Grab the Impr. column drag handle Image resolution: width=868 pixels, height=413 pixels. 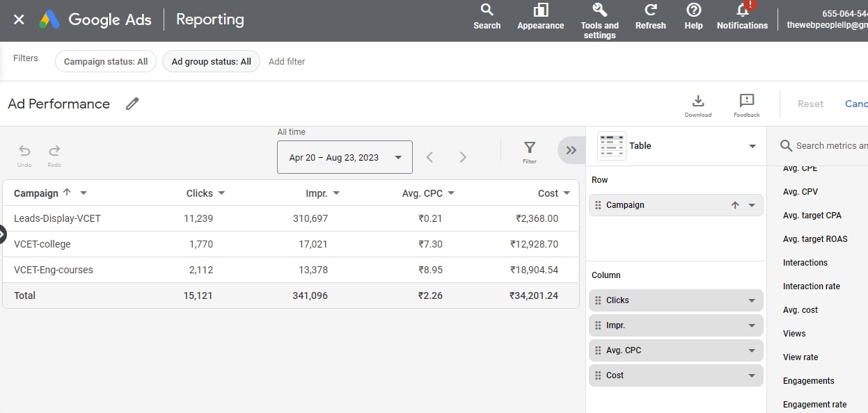[x=598, y=325]
